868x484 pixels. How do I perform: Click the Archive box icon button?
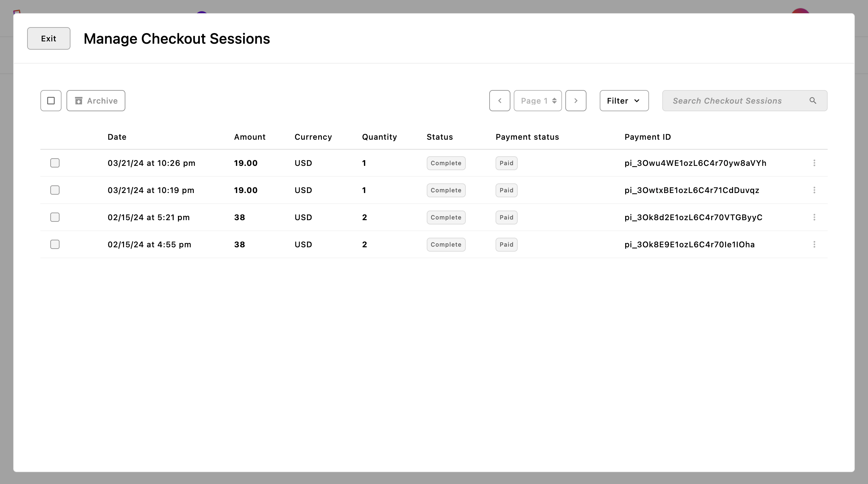click(x=96, y=101)
